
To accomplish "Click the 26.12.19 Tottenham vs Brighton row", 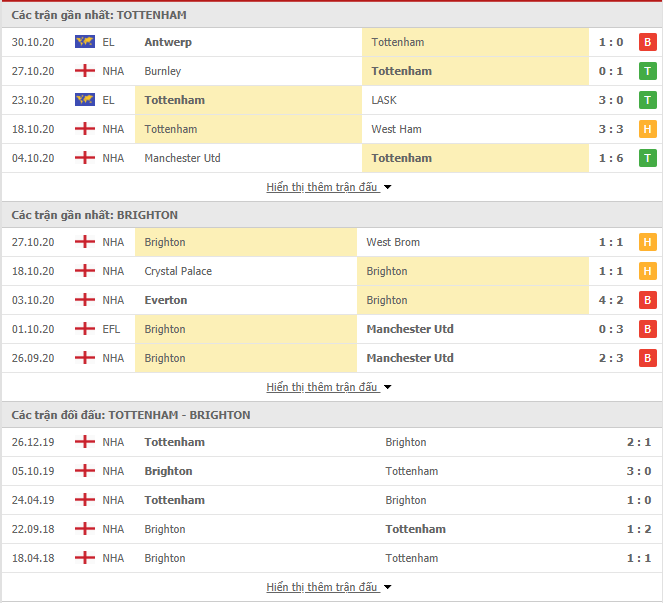I will pyautogui.click(x=332, y=442).
